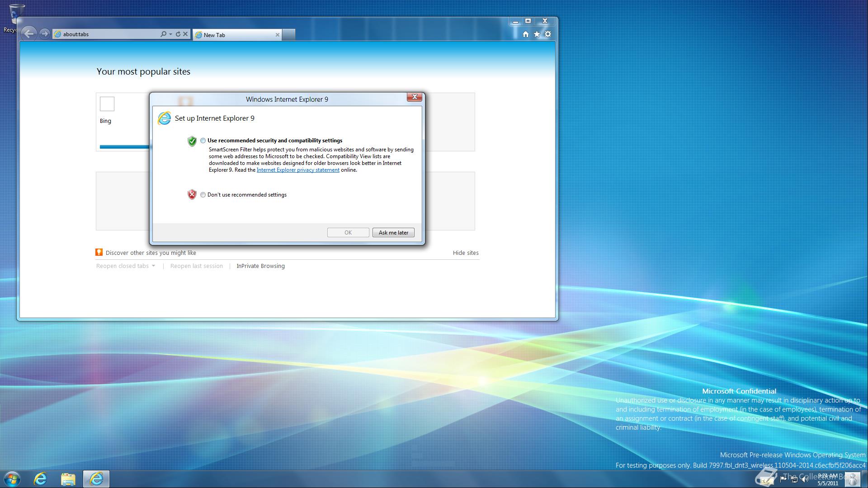The height and width of the screenshot is (488, 868).
Task: Open the Recycle Bin desktop icon
Action: [x=17, y=17]
